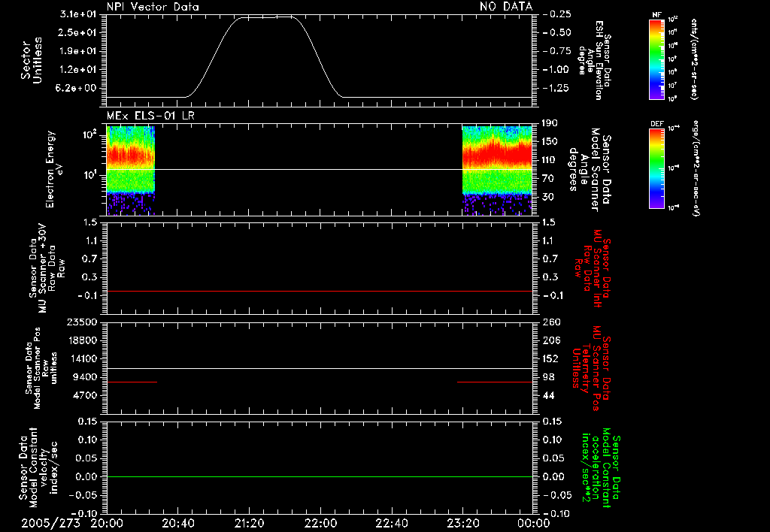770x532 pixels.
Task: Click the "190" scanner angle tick value
Action: [x=549, y=123]
